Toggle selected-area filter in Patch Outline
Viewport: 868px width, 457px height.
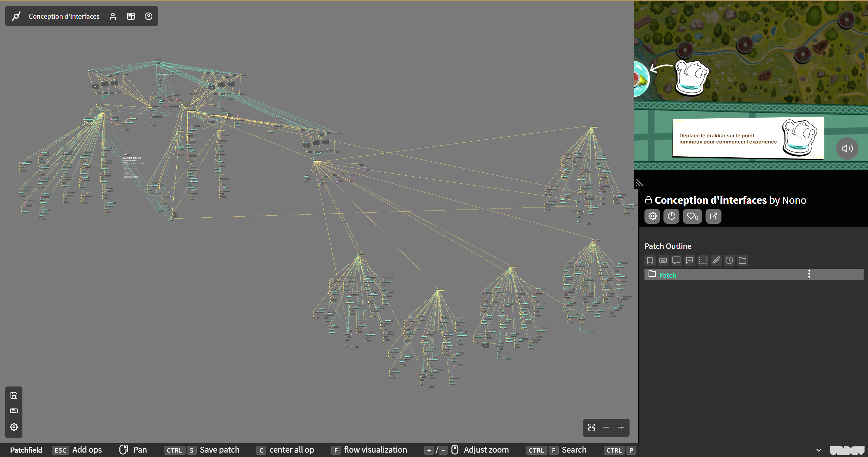coord(703,260)
